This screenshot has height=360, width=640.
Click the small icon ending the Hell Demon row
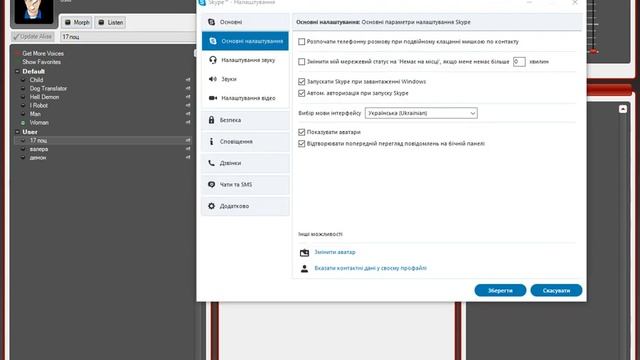188,97
